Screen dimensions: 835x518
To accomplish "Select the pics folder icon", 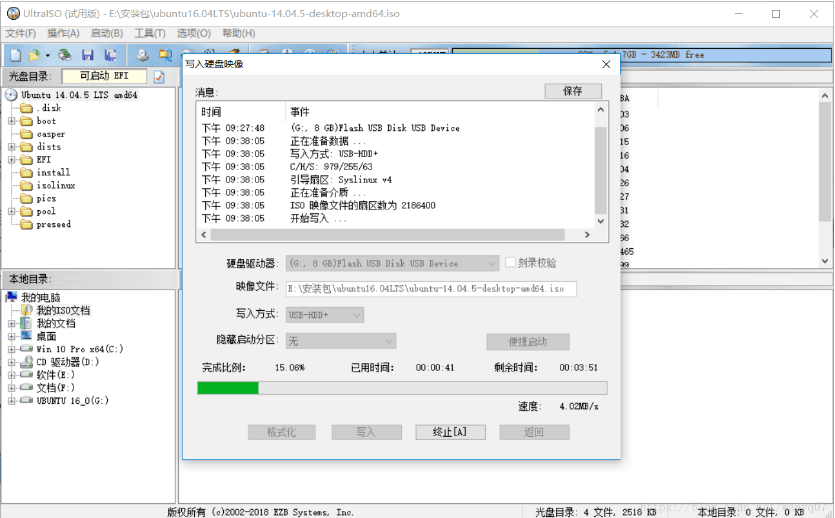I will 26,199.
